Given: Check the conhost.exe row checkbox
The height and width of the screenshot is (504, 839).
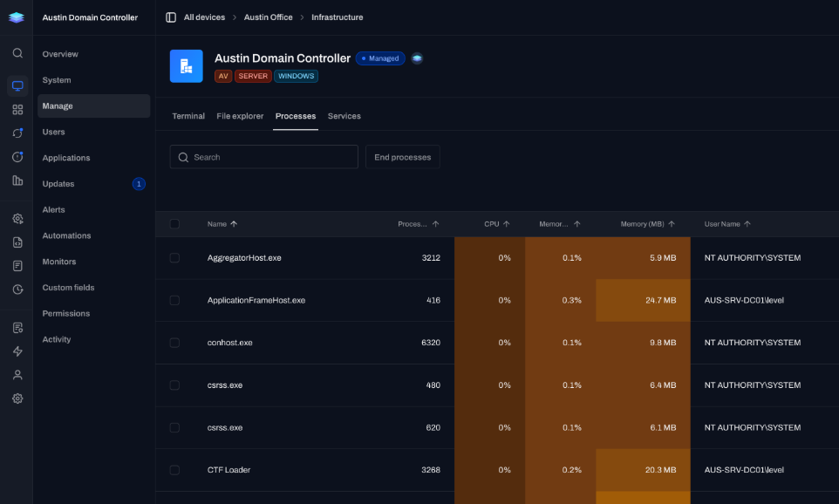Looking at the screenshot, I should 174,343.
